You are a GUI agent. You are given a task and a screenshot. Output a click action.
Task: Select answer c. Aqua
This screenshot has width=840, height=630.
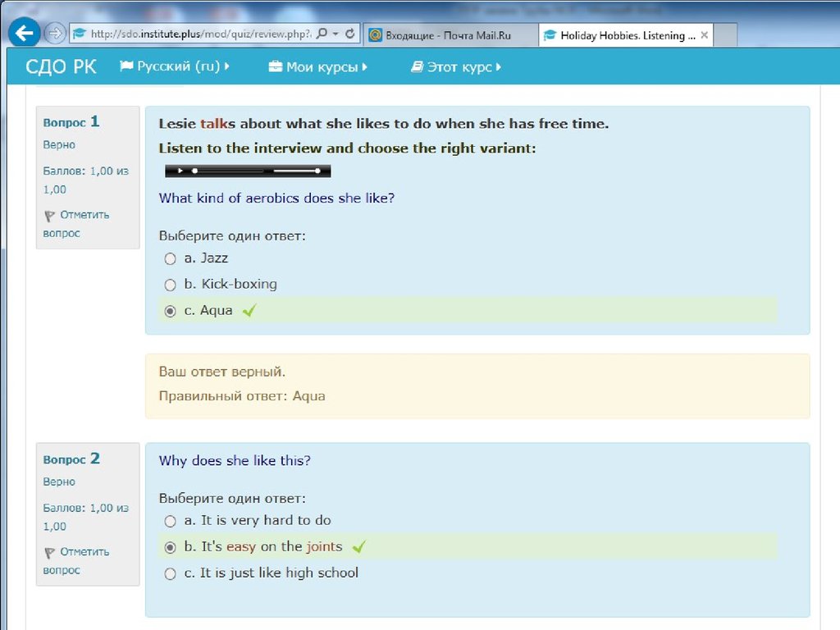(171, 311)
